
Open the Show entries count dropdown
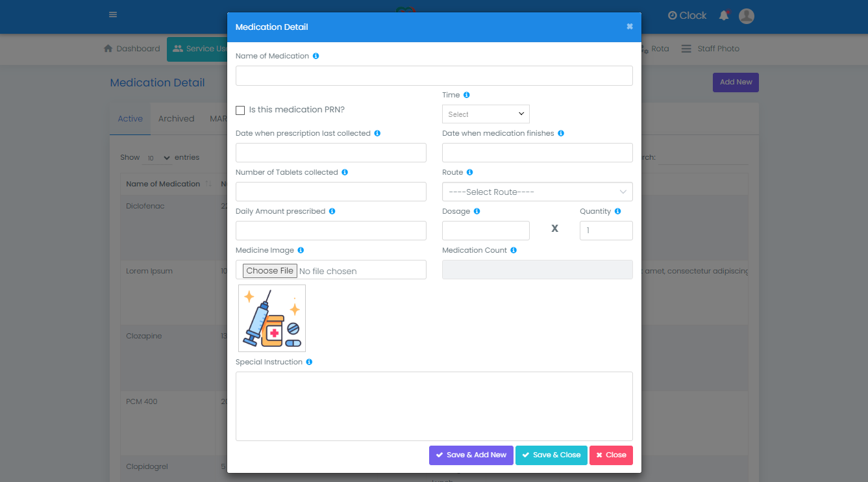click(156, 158)
